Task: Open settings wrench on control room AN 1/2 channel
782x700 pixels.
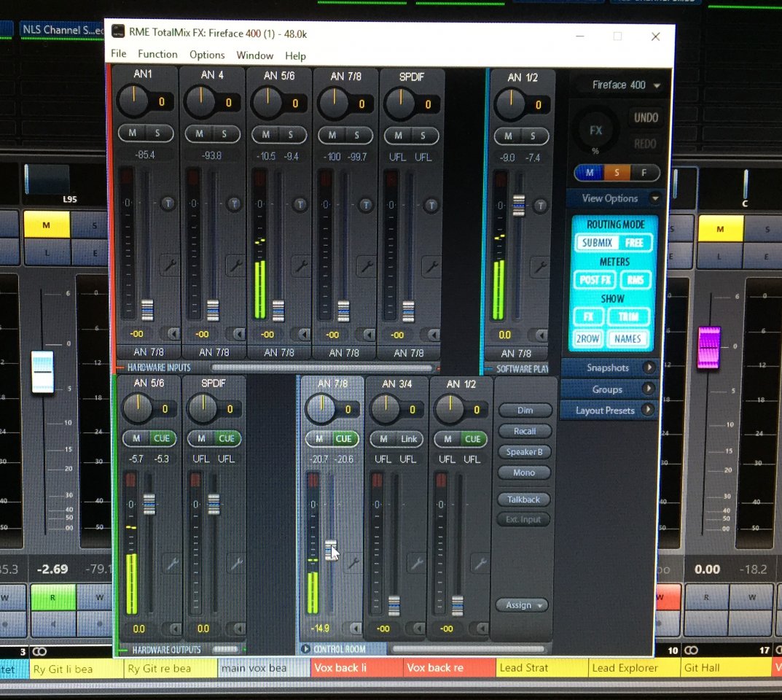Action: 480,564
